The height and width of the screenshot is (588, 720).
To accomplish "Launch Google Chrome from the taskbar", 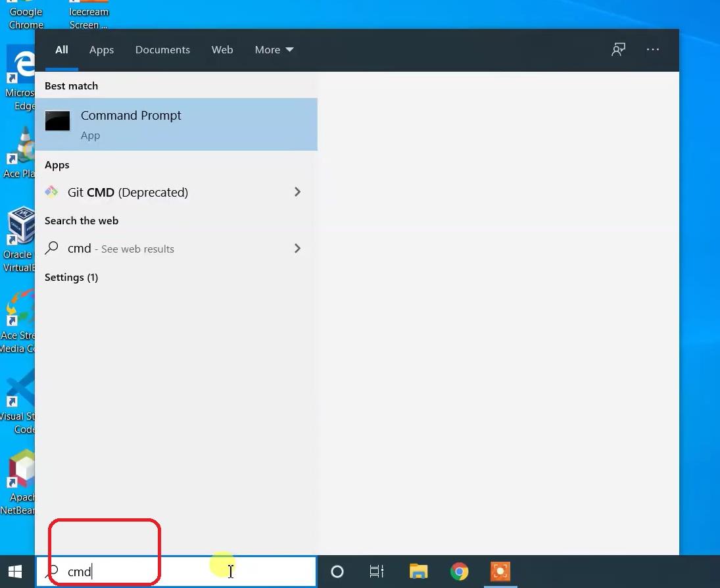I will (x=459, y=572).
